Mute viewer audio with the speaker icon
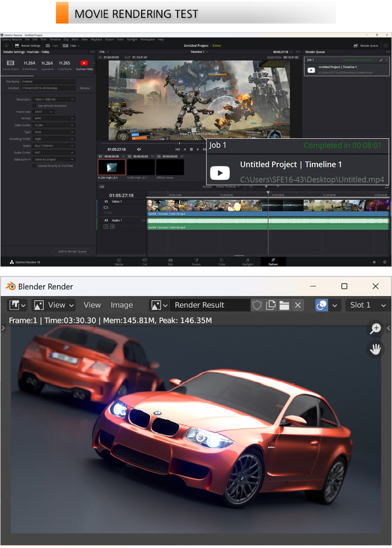The image size is (392, 548). (139, 149)
